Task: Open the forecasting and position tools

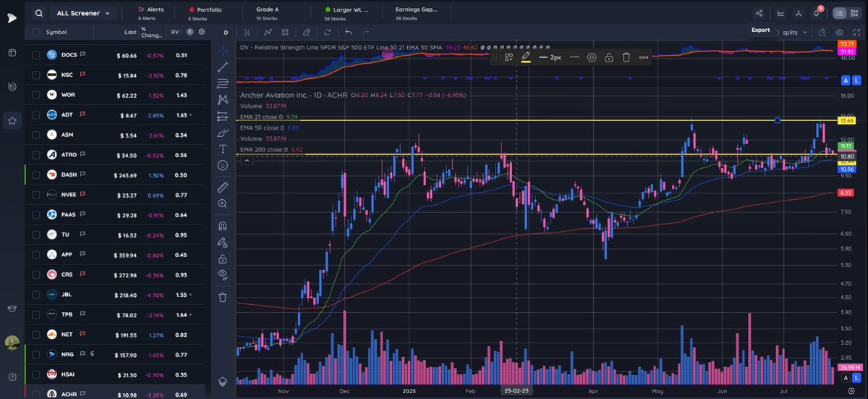Action: point(223,116)
